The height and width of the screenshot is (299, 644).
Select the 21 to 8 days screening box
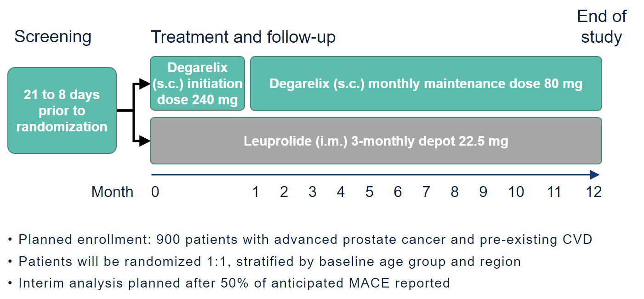point(62,110)
